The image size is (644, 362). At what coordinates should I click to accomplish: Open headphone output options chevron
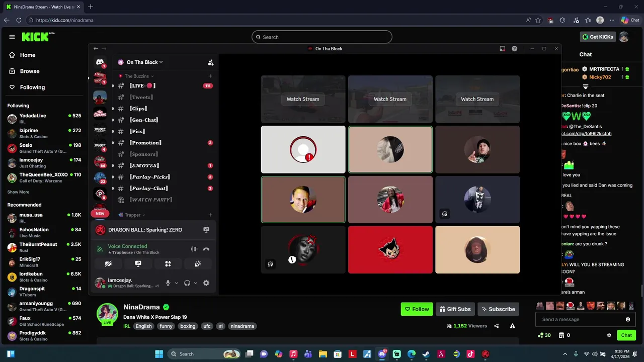coord(196,283)
